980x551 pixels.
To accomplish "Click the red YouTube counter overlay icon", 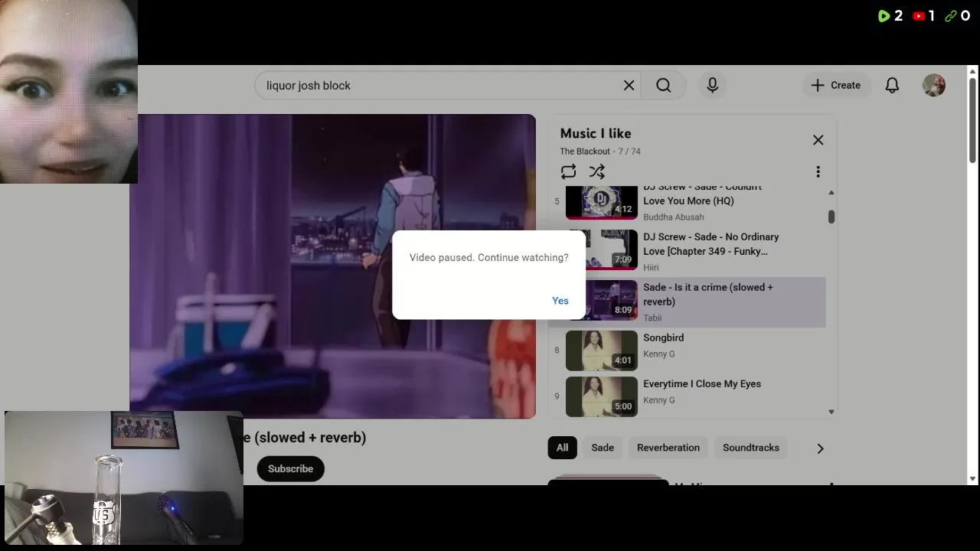I will (x=919, y=16).
